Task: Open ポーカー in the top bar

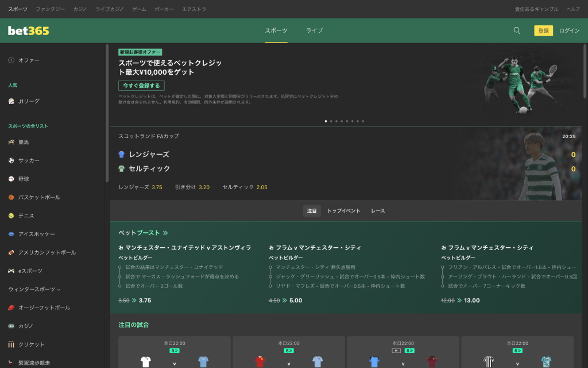Action: pyautogui.click(x=164, y=9)
